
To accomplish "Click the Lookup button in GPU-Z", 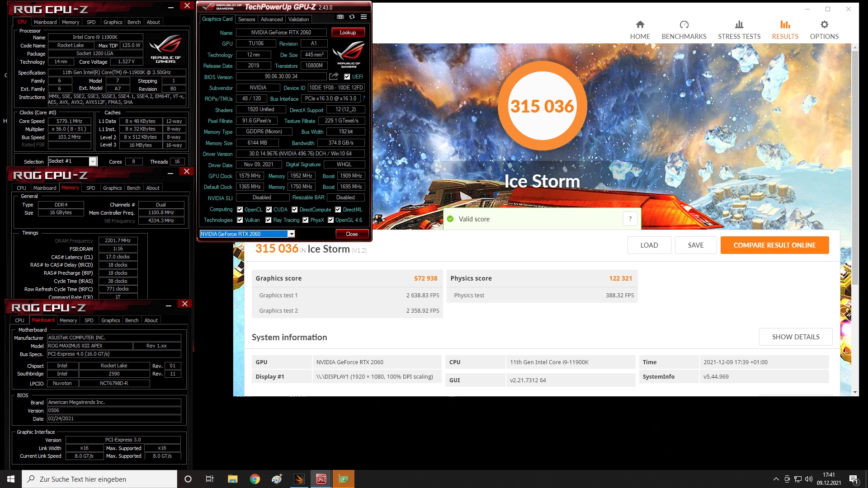I will coord(348,33).
